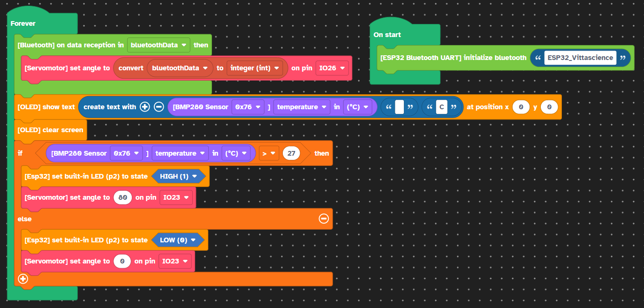Edit the ESP32_Vittascience bluetooth name field
Image resolution: width=644 pixels, height=308 pixels.
[580, 58]
